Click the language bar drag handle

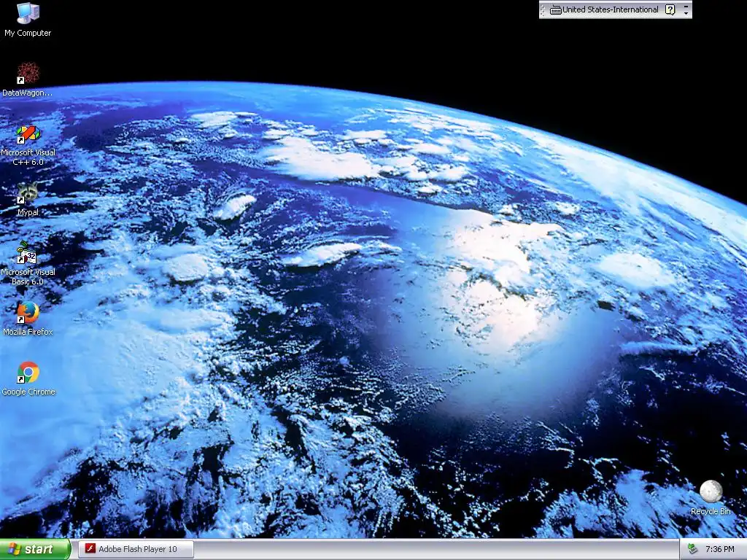(542, 9)
